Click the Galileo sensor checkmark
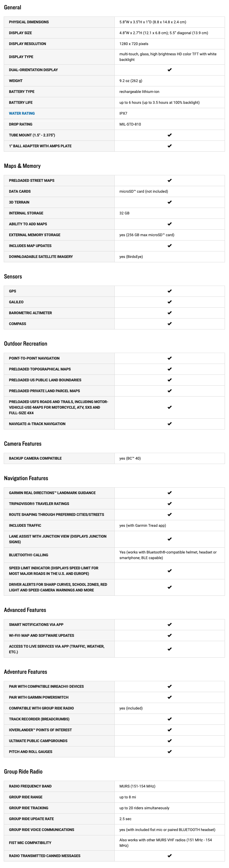The image size is (229, 868). pyautogui.click(x=169, y=302)
